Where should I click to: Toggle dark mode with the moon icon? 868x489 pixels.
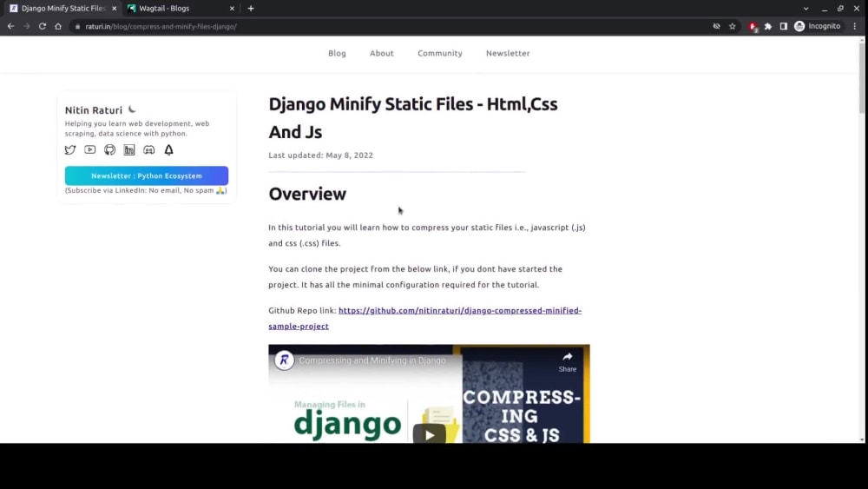coord(132,109)
